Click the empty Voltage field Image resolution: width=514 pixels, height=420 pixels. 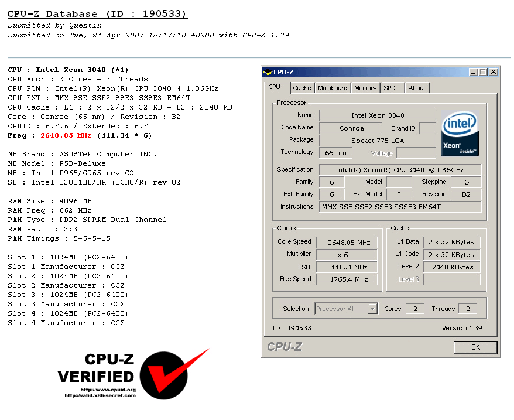point(416,153)
